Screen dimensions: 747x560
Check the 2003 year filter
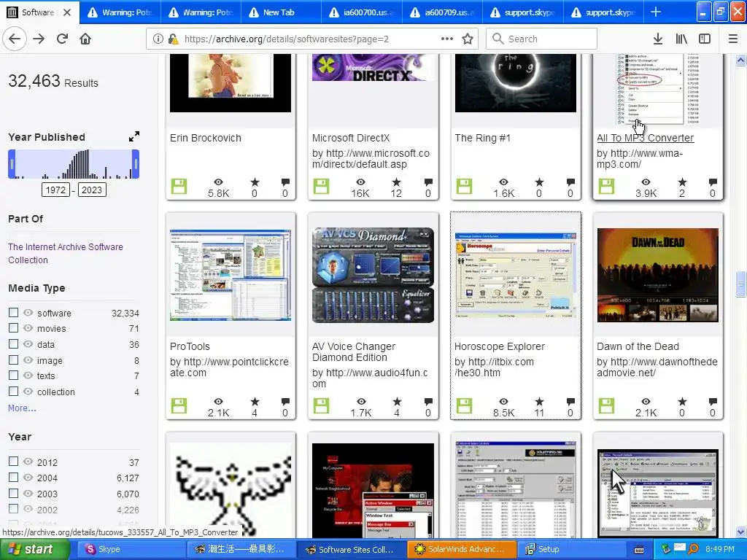tap(13, 494)
